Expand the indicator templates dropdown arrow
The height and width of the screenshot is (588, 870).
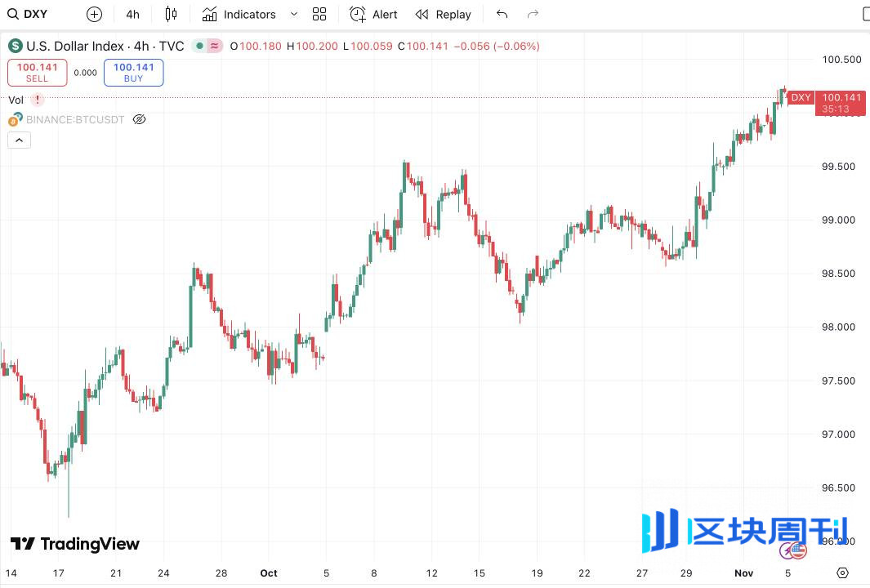click(294, 14)
